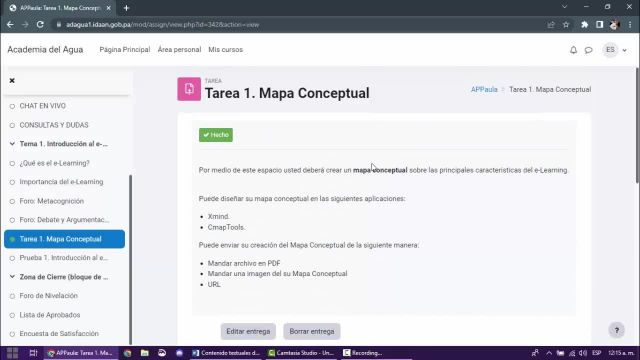The image size is (640, 360).
Task: Bookmark this page with star icon
Action: tap(566, 24)
